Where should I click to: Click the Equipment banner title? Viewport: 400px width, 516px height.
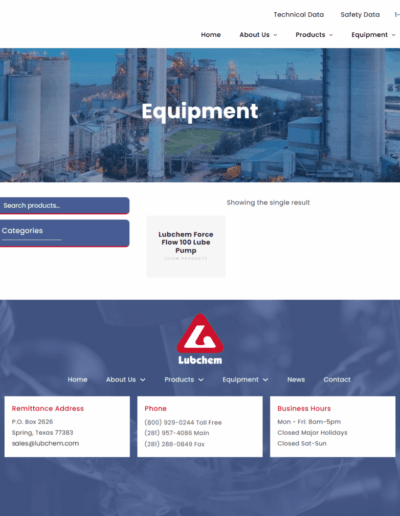[200, 111]
